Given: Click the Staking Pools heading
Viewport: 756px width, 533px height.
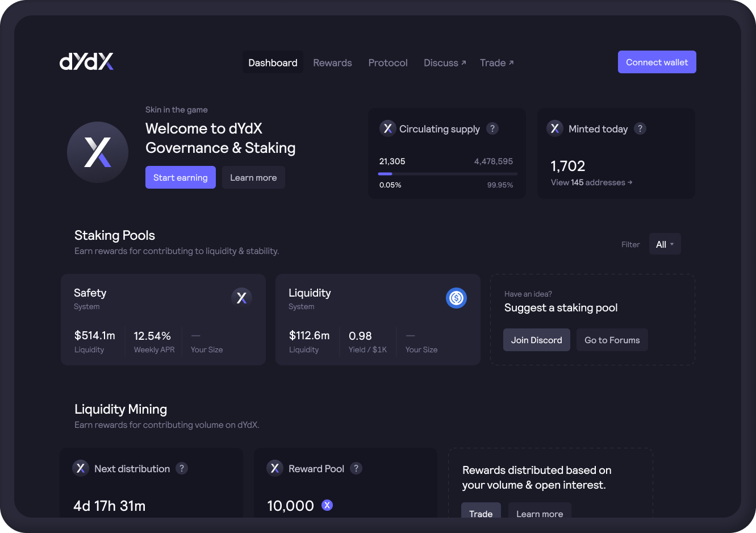Looking at the screenshot, I should pos(115,235).
